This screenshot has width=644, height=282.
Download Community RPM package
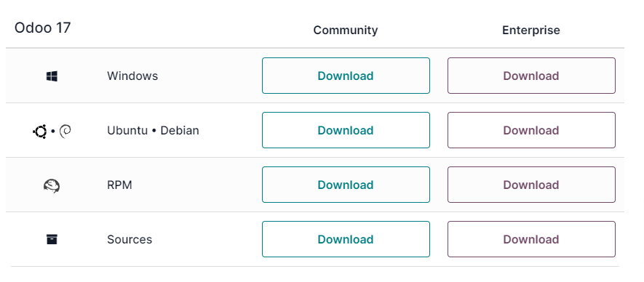346,185
